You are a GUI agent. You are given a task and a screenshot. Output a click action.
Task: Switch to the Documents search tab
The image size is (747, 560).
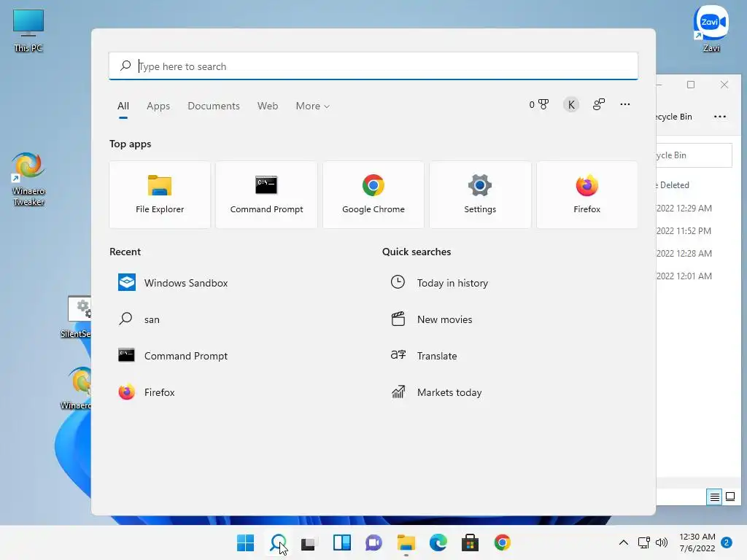(214, 106)
